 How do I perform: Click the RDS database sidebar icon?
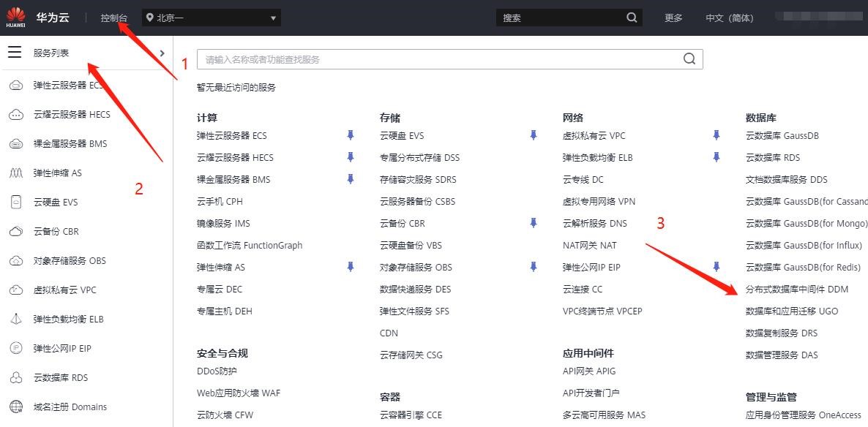click(17, 378)
